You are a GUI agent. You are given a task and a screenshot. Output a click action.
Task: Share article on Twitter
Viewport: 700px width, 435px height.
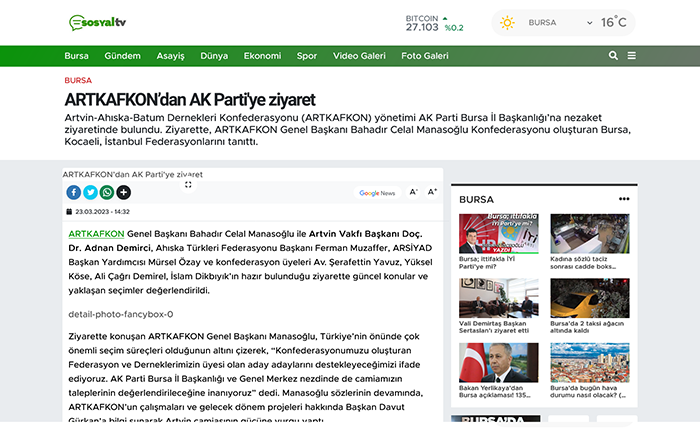90,192
